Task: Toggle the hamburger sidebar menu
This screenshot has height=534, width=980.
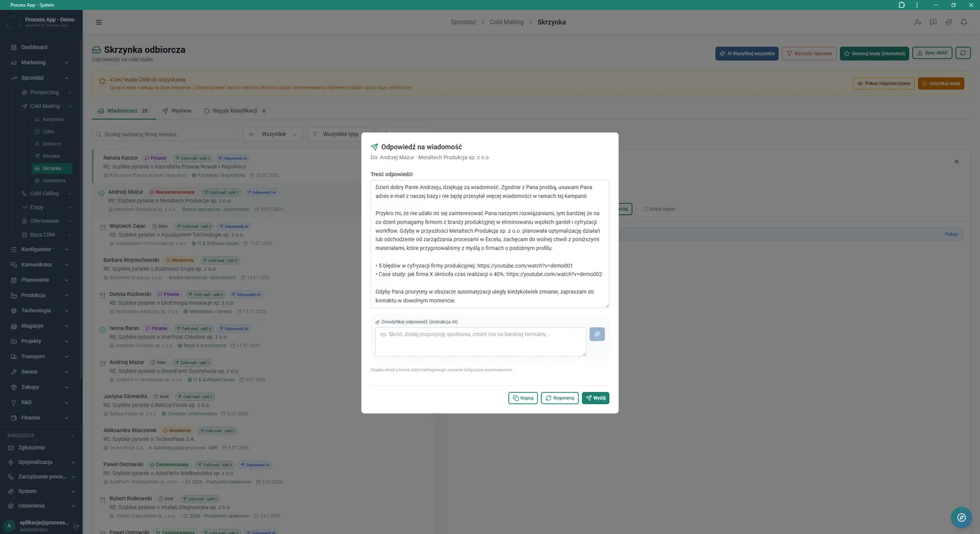Action: (x=99, y=22)
